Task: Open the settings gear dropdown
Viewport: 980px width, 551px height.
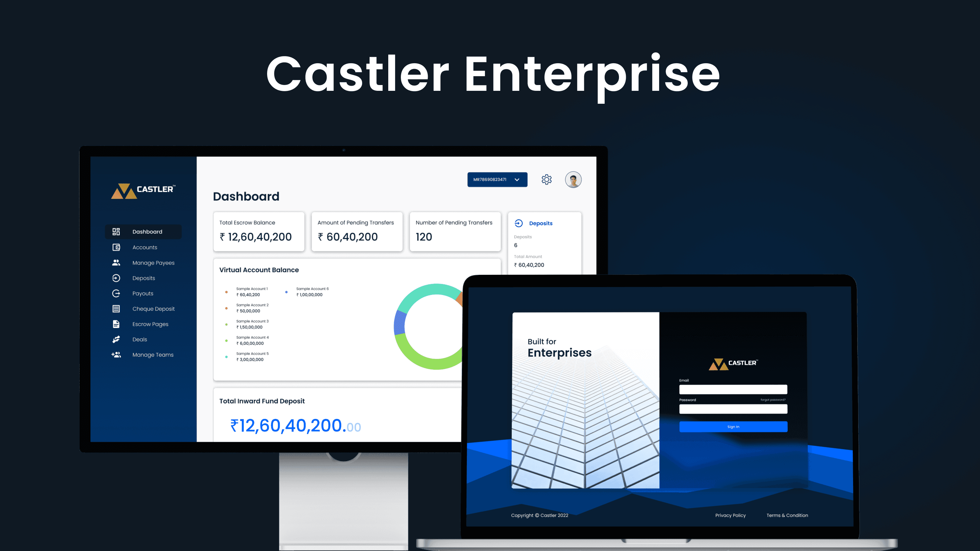Action: coord(545,180)
